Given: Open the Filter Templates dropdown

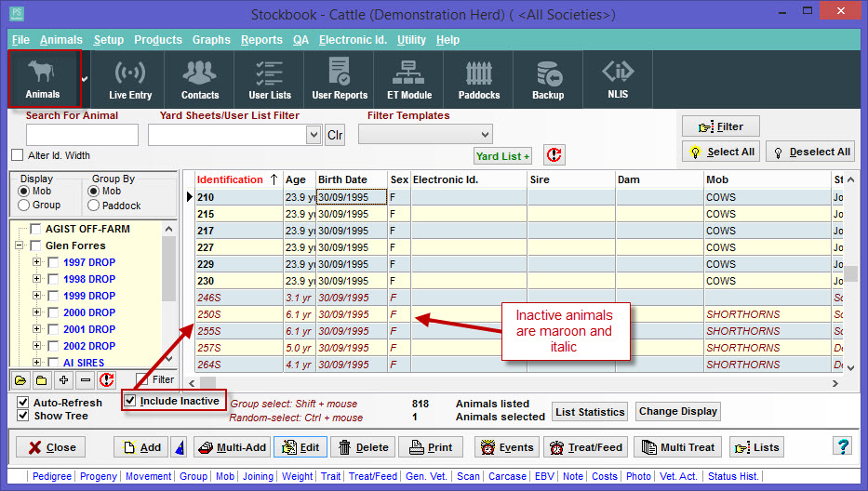Looking at the screenshot, I should [x=485, y=134].
